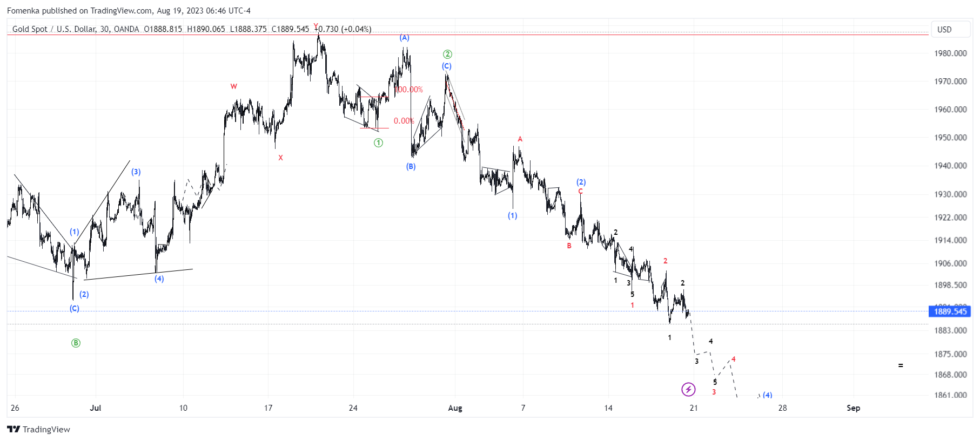Click the open value O1888.815

(163, 29)
